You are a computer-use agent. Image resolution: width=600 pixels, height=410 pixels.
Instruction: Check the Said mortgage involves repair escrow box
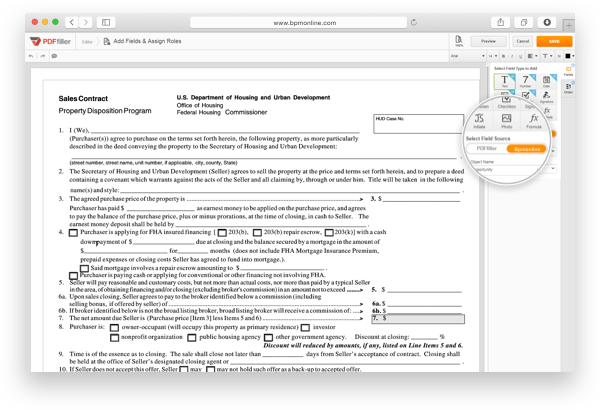(85, 268)
